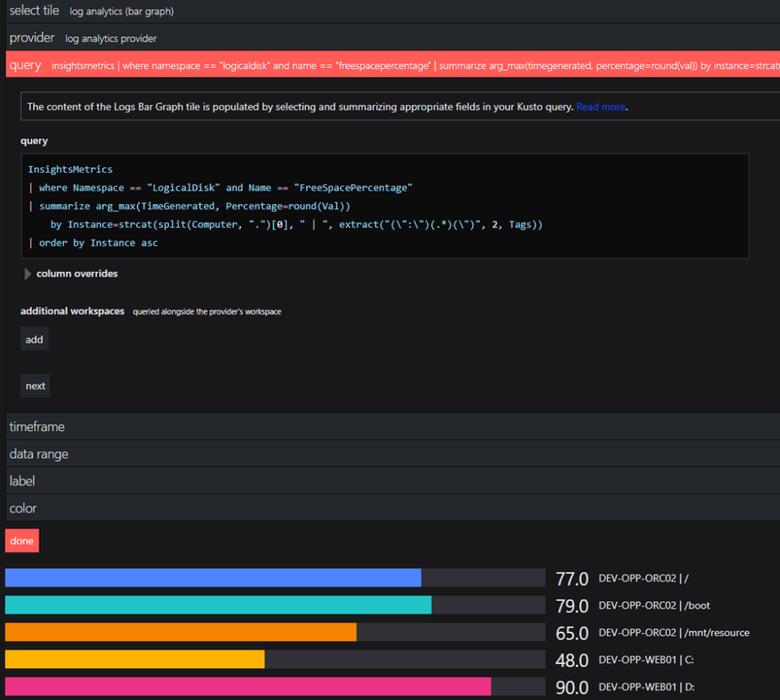Expand the timeframe section
This screenshot has width=780, height=700.
click(x=37, y=427)
